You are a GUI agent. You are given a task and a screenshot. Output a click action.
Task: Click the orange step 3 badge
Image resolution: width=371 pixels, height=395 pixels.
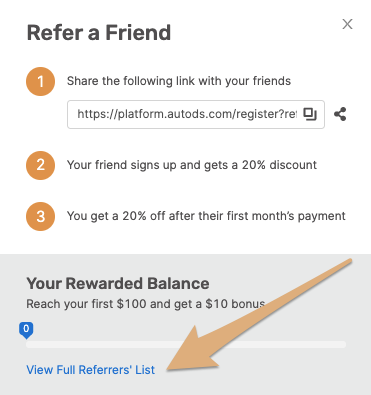tap(40, 216)
